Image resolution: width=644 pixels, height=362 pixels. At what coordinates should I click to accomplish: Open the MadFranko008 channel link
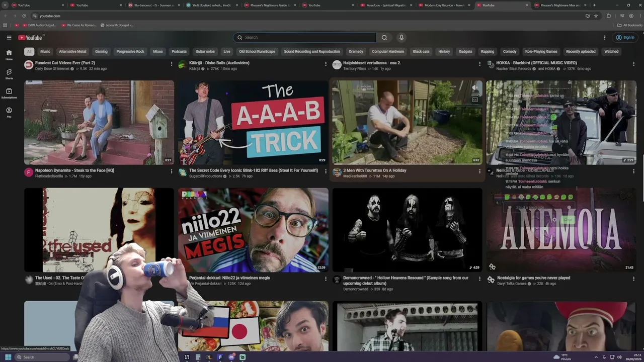[x=355, y=176]
